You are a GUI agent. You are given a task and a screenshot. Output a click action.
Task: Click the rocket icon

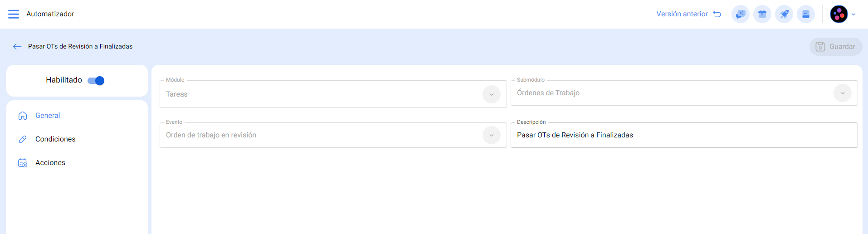point(784,14)
